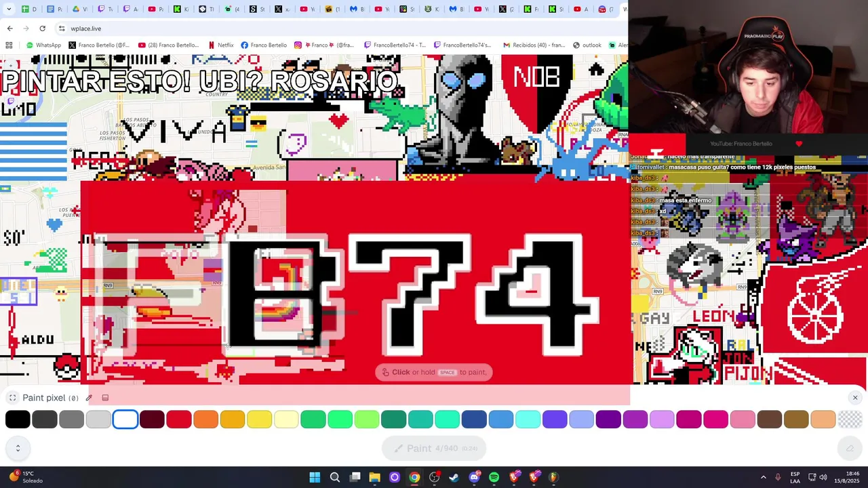Click the eraser button at bottom right
The height and width of the screenshot is (488, 868).
850,448
